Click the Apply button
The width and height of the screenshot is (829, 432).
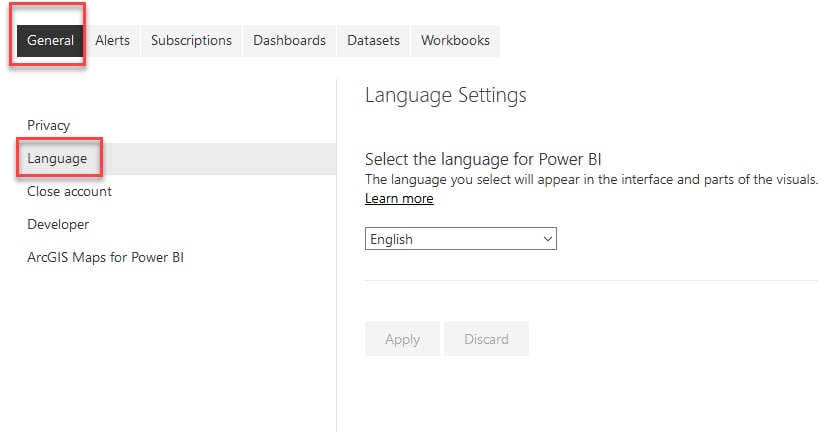[x=402, y=338]
